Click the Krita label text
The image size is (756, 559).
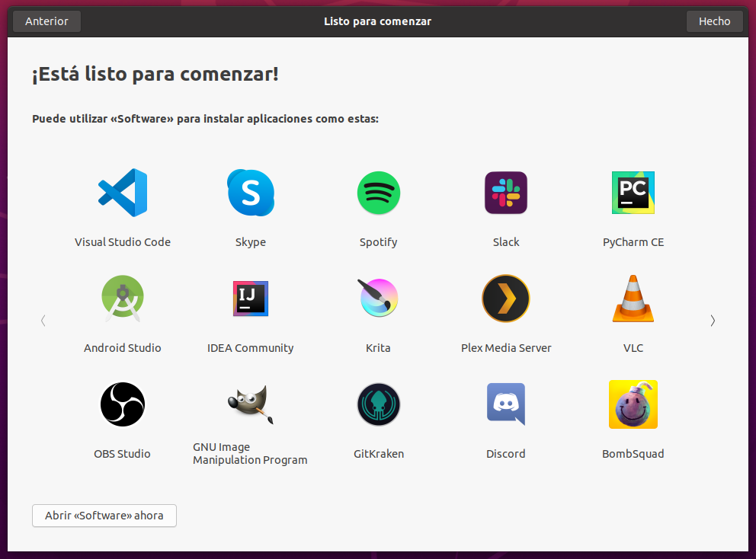[378, 348]
